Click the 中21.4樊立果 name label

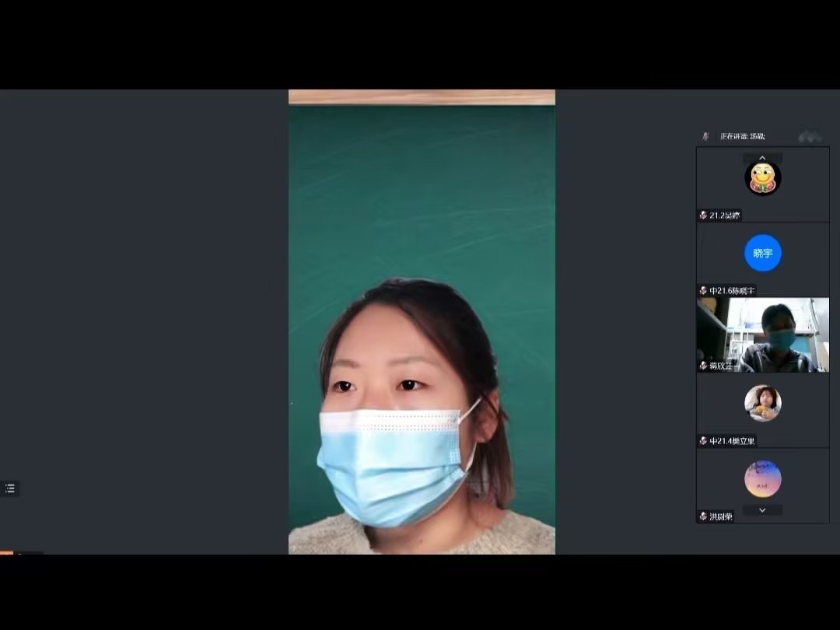pos(732,441)
